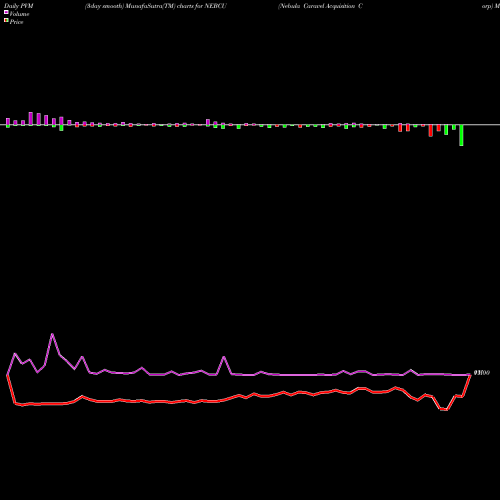Screen dimensions: 500x500
Task: Click the 03/09 date label at line end
Action: coord(482,373)
